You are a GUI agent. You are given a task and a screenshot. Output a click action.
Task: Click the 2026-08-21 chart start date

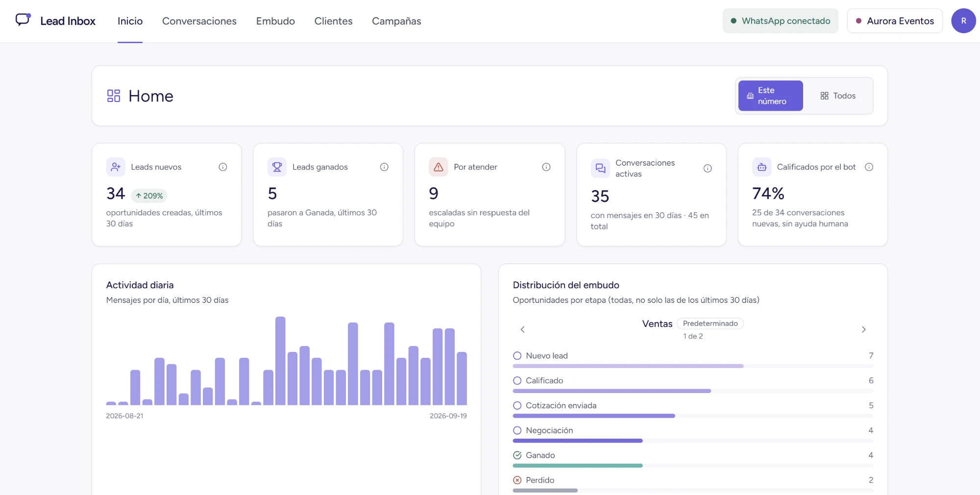124,416
